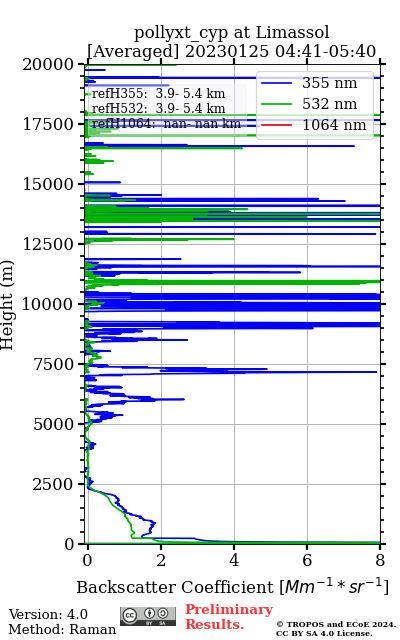This screenshot has width=400, height=640.
Task: Click the refH532 reference height text
Action: tap(158, 109)
